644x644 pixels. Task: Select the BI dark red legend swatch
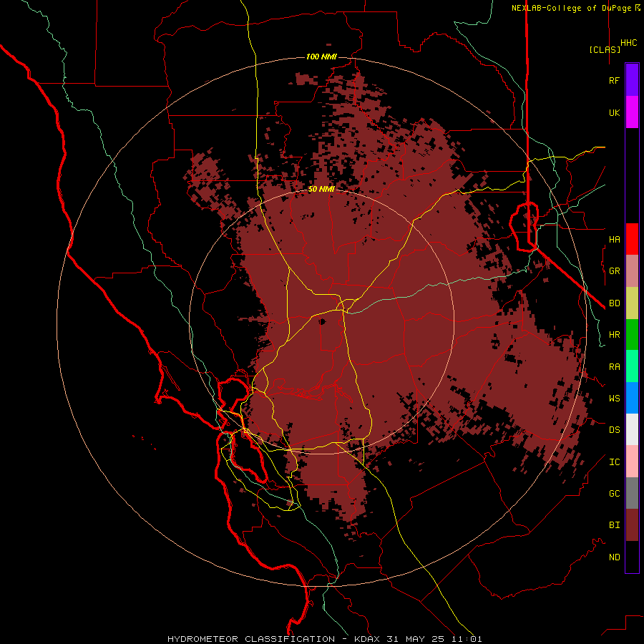[632, 525]
